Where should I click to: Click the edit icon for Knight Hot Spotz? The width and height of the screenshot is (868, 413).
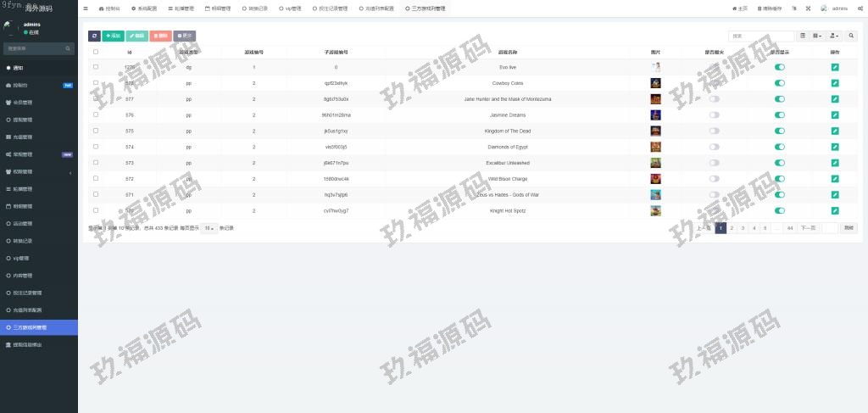pos(834,210)
